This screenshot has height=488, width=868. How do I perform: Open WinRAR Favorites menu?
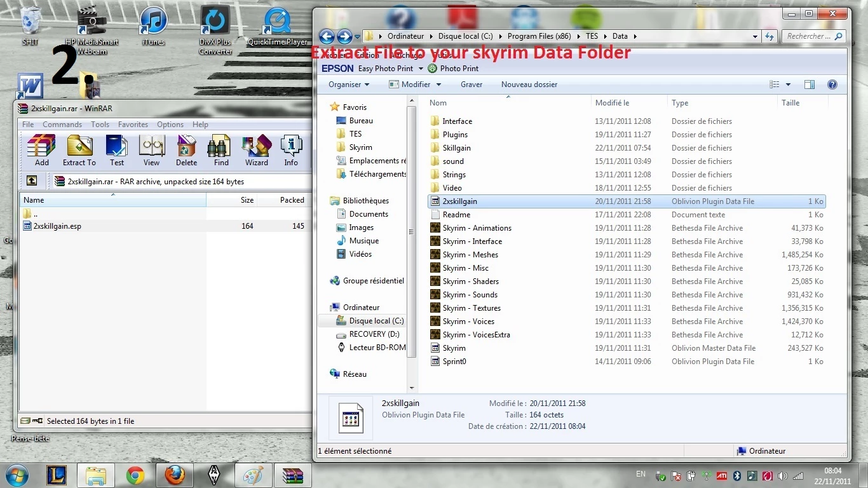click(x=133, y=125)
